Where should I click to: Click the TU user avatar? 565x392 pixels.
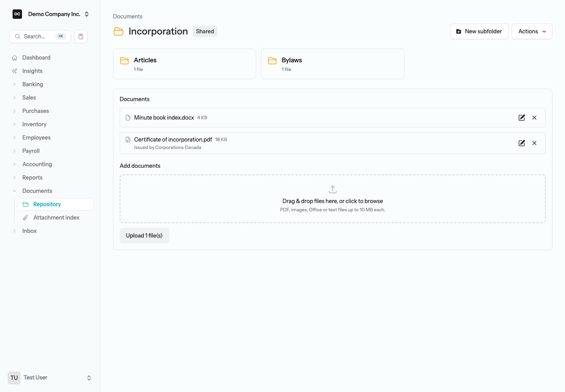coord(14,378)
